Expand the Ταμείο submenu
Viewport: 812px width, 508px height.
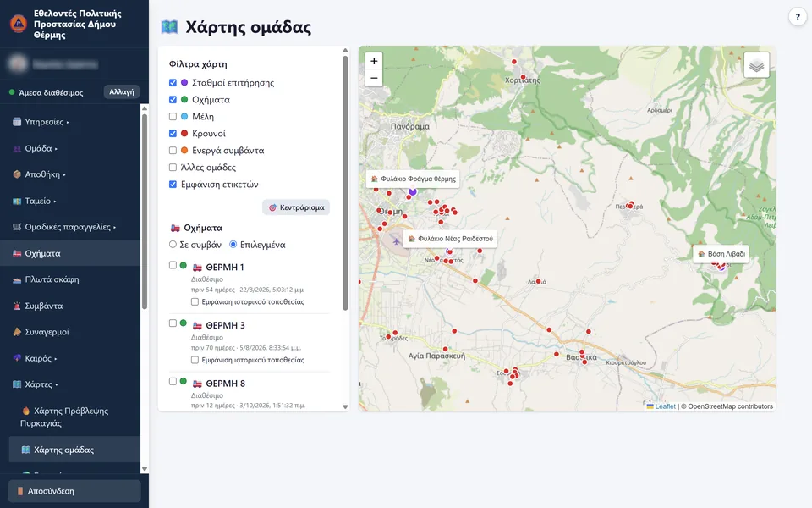click(55, 202)
